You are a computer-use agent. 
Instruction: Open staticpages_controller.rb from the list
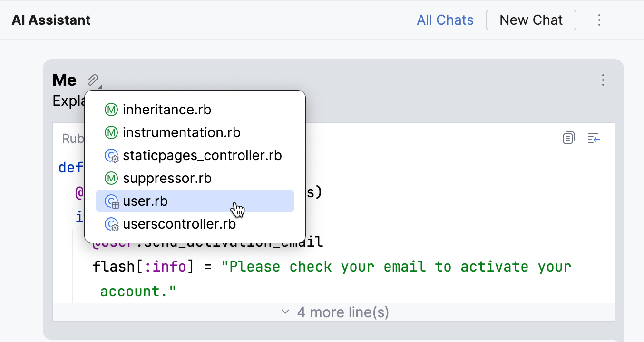(202, 156)
